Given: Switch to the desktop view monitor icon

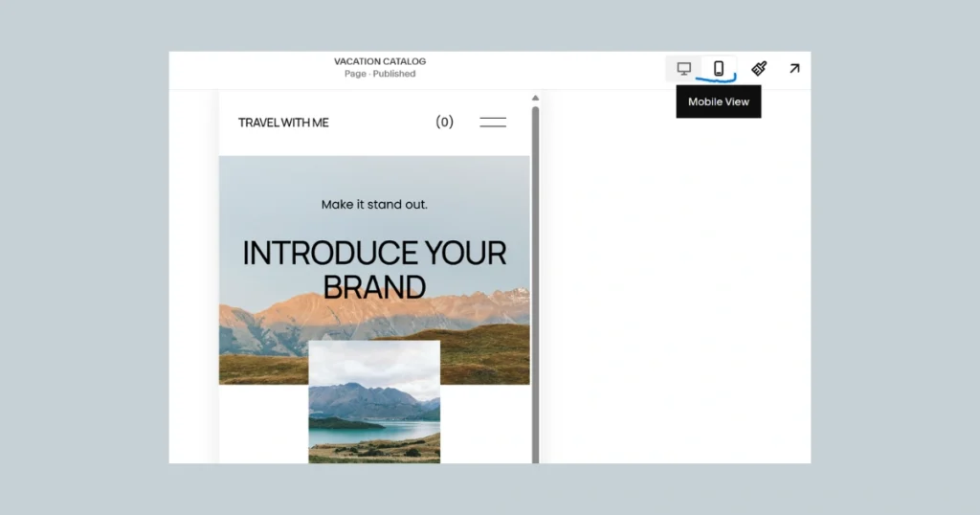Looking at the screenshot, I should click(x=684, y=69).
